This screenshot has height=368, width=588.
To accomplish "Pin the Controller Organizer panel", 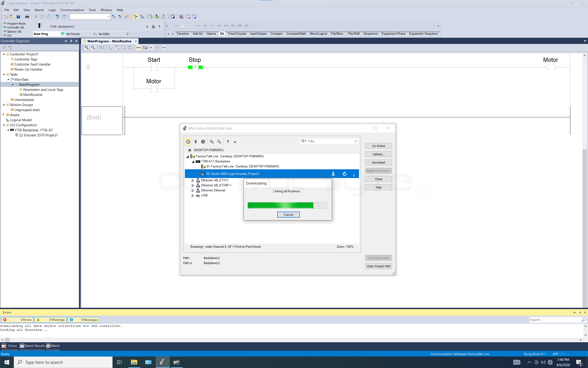I will [71, 41].
